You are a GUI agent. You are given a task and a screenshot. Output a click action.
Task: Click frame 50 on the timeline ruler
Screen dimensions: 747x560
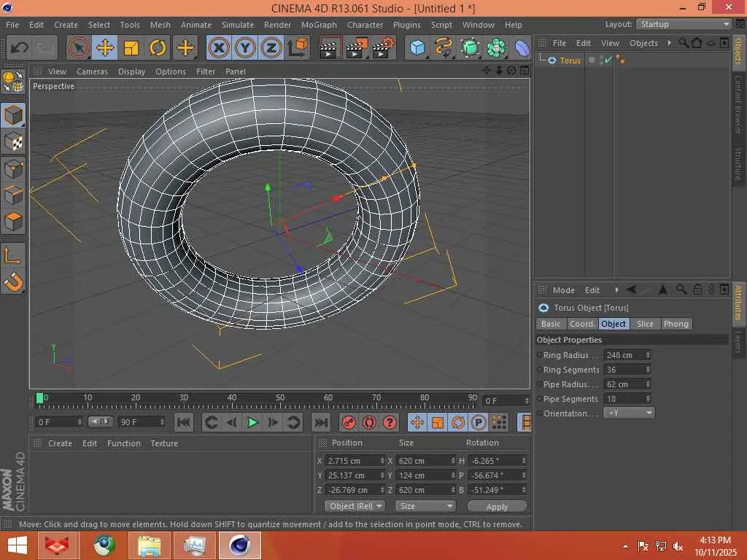click(x=280, y=401)
